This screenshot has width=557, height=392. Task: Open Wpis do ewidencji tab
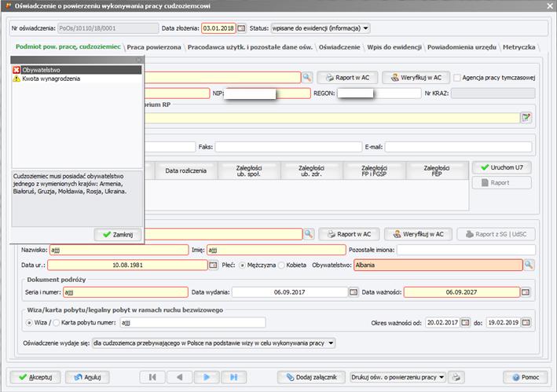pyautogui.click(x=394, y=47)
